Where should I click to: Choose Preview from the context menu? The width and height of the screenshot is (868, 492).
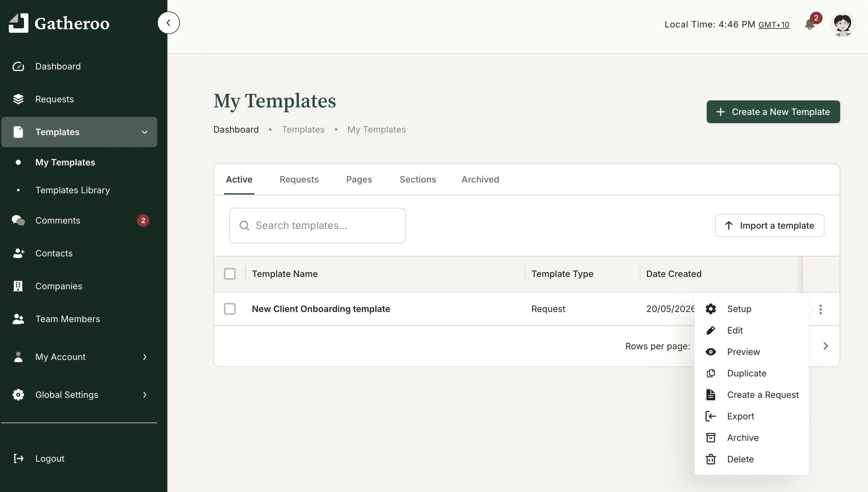pyautogui.click(x=752, y=351)
